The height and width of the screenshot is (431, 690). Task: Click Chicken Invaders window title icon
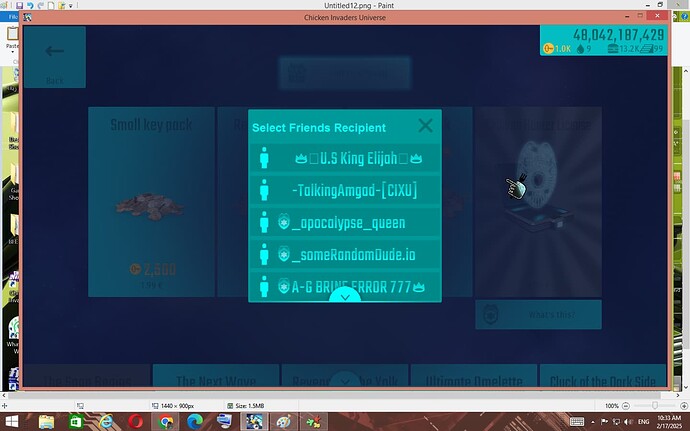click(x=28, y=17)
